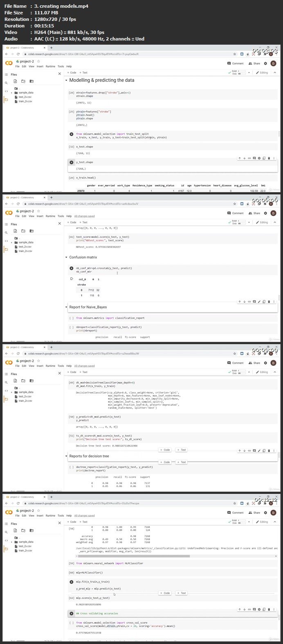Click Share button in the 00:03:03 frame
This screenshot has height=644, width=283.
[x=254, y=63]
